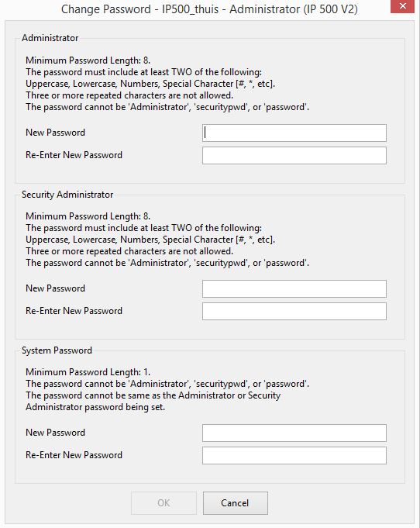Image resolution: width=420 pixels, height=528 pixels.
Task: Click Re-Enter New Password label under Security Administrator
Action: [x=74, y=311]
